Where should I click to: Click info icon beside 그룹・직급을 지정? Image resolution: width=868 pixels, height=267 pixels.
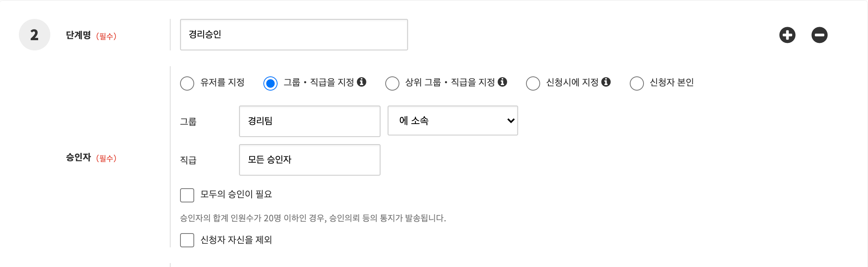pos(362,82)
